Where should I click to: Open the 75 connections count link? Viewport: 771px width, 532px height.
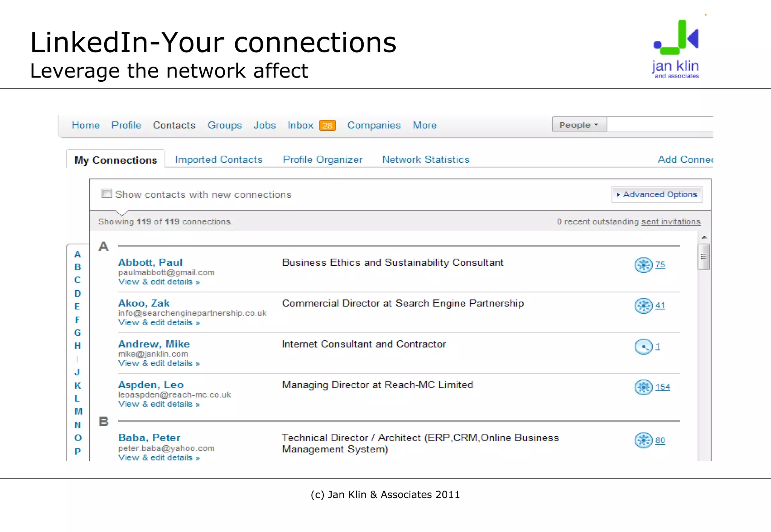click(660, 265)
